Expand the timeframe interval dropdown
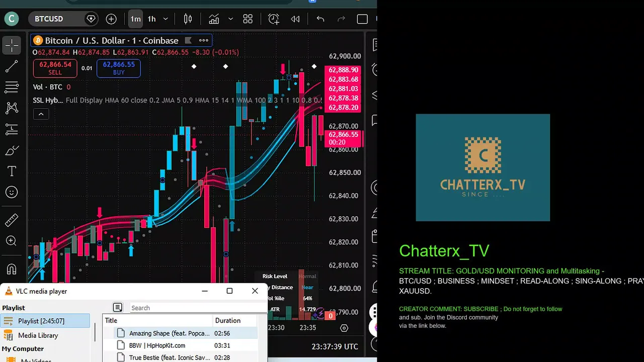Viewport: 644px width, 362px height. coord(166,19)
